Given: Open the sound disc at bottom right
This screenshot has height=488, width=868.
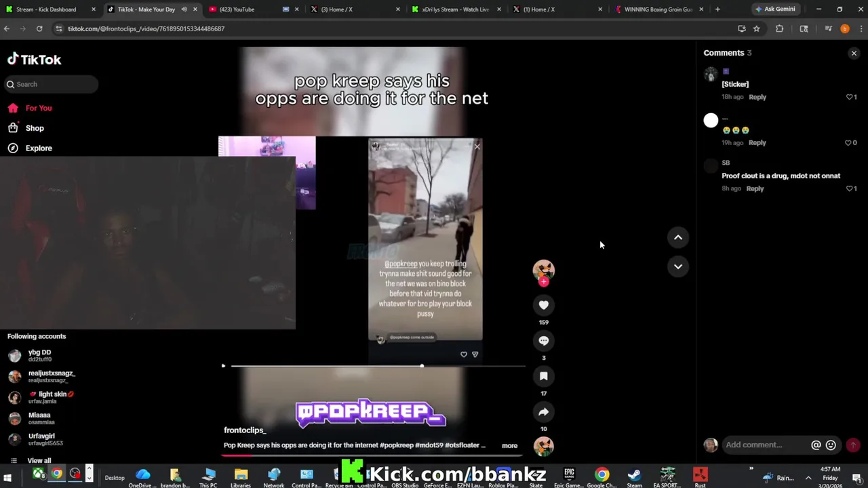Looking at the screenshot, I should pyautogui.click(x=543, y=446).
